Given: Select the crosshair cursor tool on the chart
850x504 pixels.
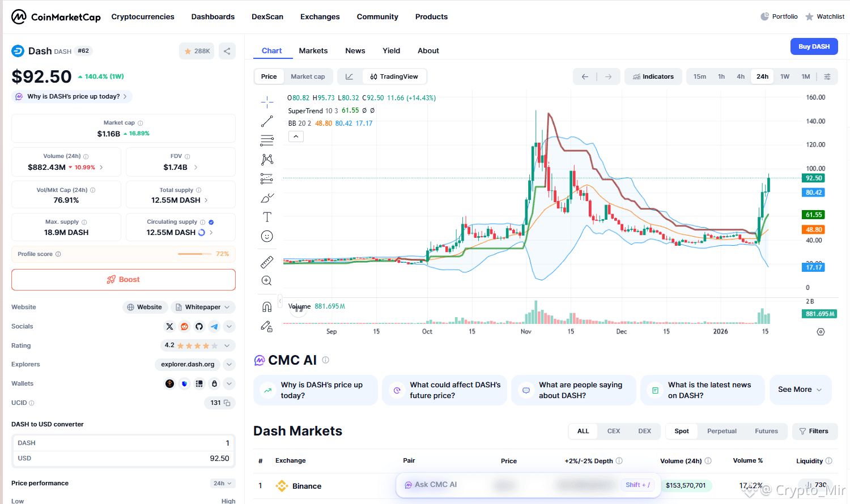Looking at the screenshot, I should pos(267,102).
